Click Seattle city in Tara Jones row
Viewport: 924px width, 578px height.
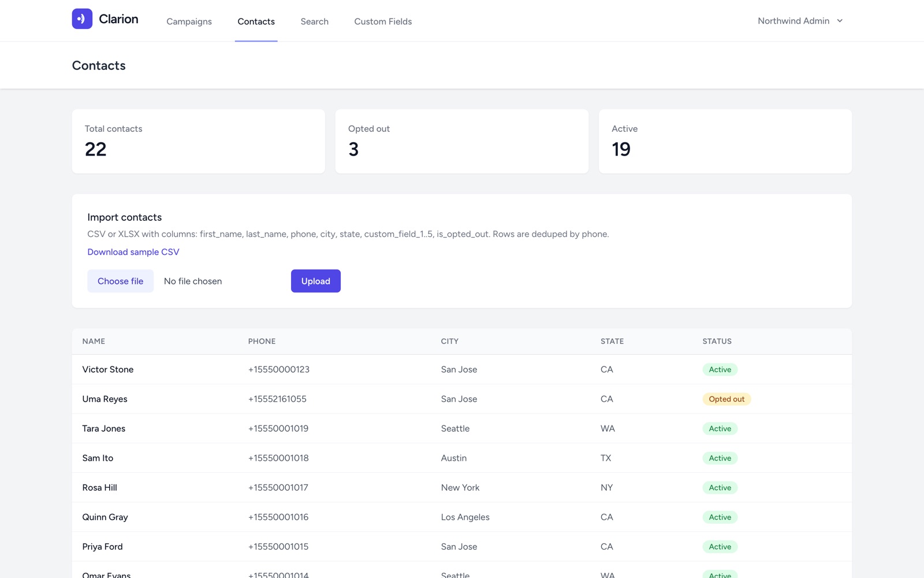point(455,428)
